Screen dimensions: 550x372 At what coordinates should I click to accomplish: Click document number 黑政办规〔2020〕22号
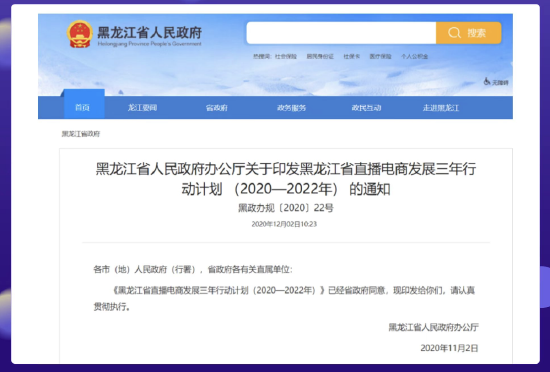point(286,208)
